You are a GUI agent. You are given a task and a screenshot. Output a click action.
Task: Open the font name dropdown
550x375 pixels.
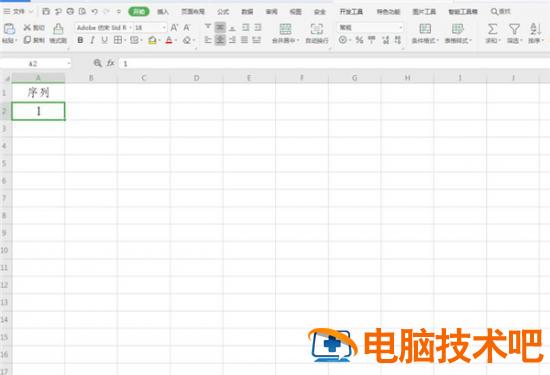[x=130, y=27]
